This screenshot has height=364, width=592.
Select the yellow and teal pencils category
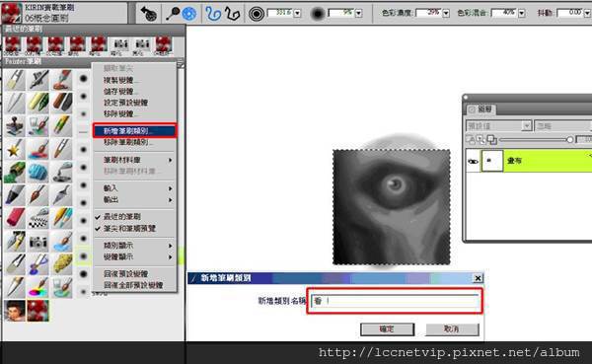[61, 218]
